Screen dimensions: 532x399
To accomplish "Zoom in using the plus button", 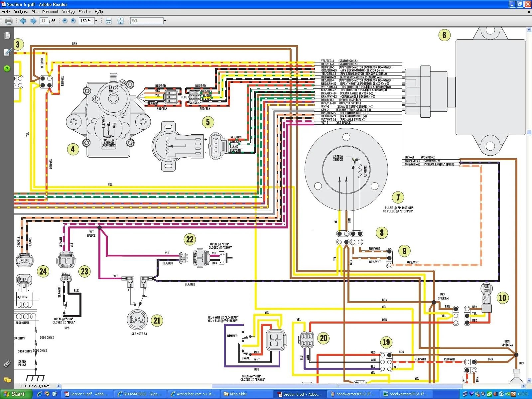I will [x=73, y=21].
